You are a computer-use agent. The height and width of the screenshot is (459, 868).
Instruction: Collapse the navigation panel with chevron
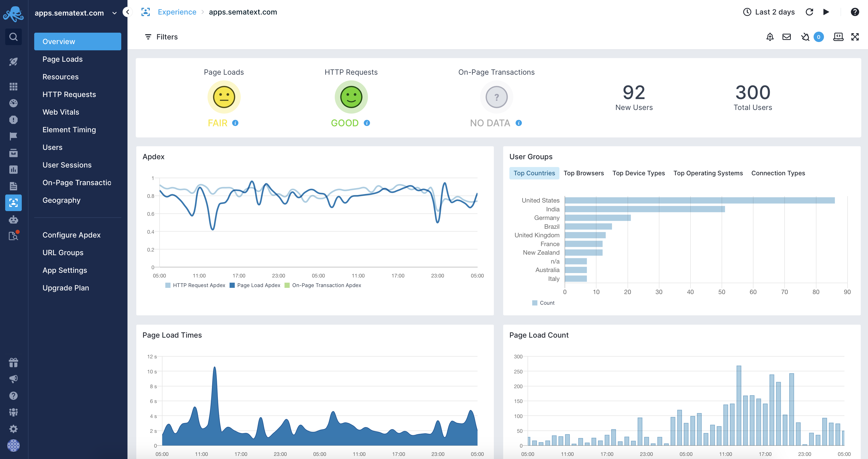[127, 12]
